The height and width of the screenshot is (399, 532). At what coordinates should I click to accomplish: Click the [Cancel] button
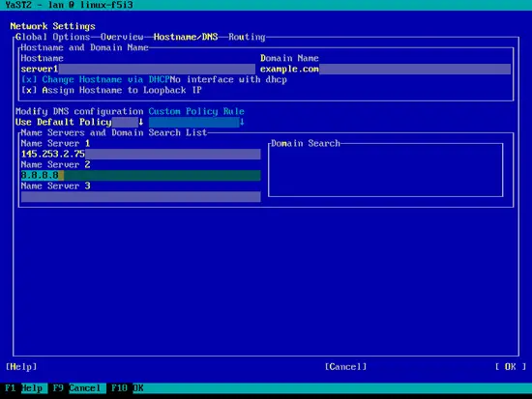click(x=345, y=367)
